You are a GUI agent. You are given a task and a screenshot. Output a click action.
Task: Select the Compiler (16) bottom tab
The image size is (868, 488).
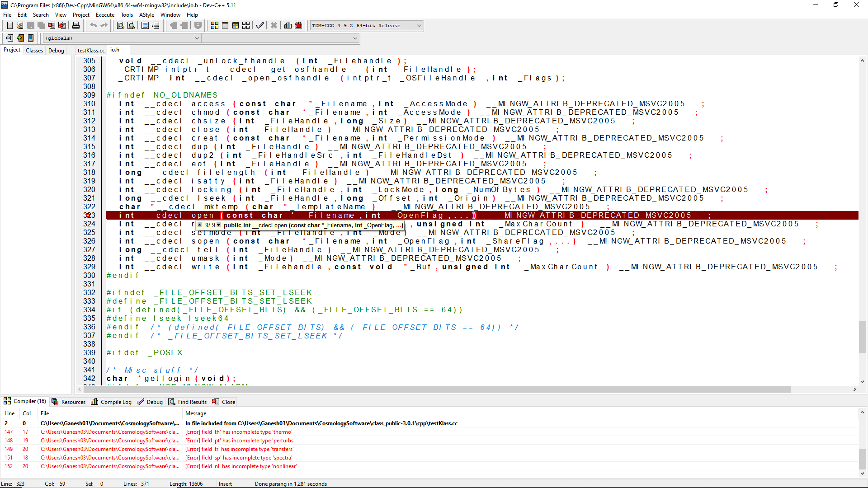click(x=25, y=401)
